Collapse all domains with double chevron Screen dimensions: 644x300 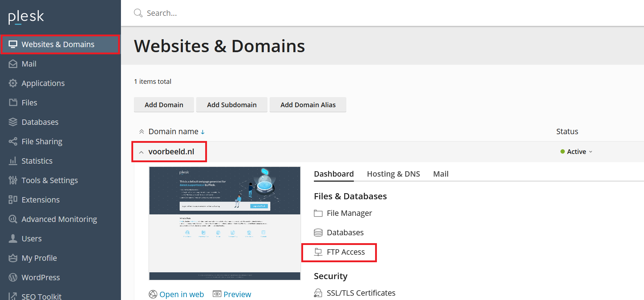pos(142,132)
